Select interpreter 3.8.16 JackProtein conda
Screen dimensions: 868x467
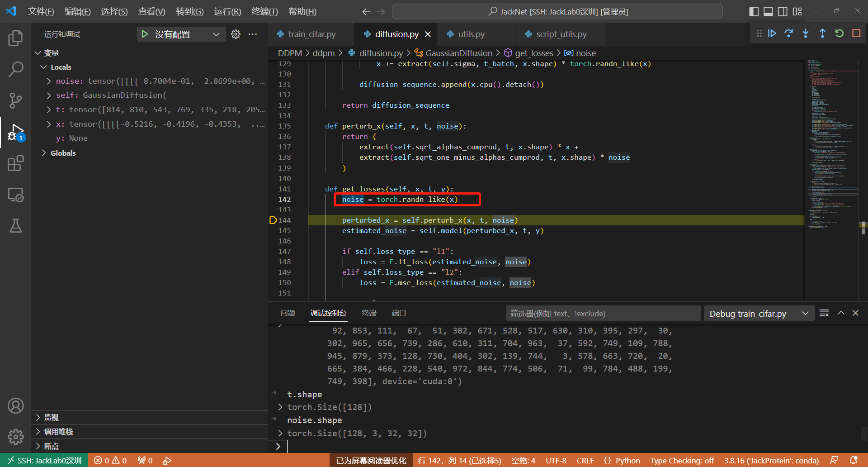coord(771,461)
